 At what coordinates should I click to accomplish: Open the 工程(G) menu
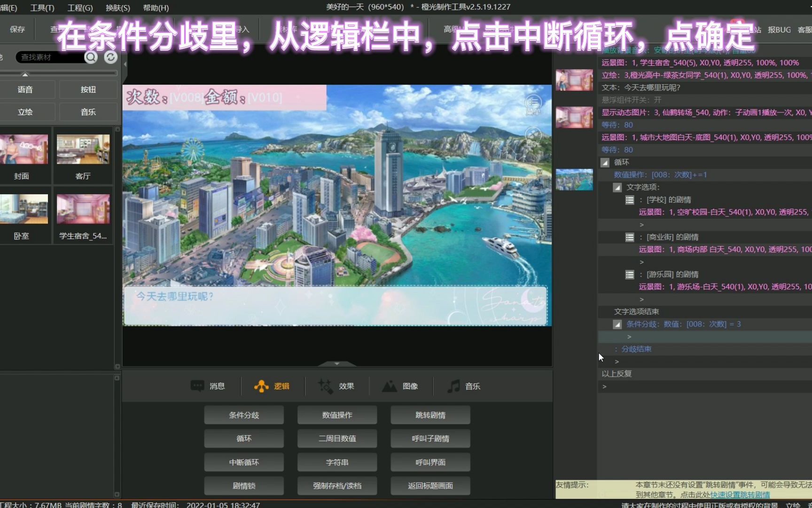(x=79, y=8)
